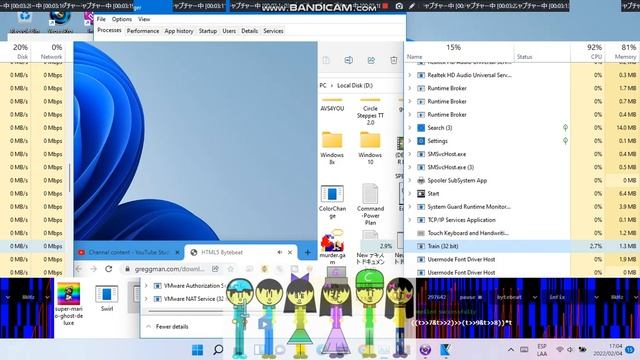Switch to the App history tab
640x360 pixels.
[179, 31]
